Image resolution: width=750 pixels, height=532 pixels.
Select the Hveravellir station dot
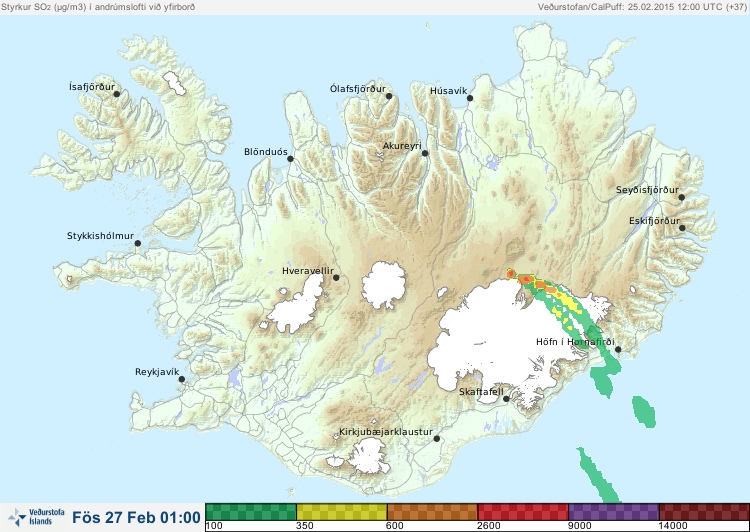(x=336, y=277)
